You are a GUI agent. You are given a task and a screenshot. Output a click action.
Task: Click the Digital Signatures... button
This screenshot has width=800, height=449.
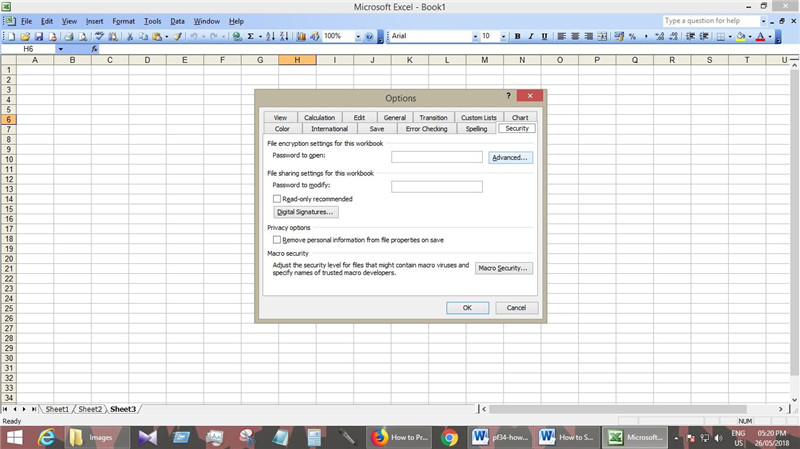[305, 212]
